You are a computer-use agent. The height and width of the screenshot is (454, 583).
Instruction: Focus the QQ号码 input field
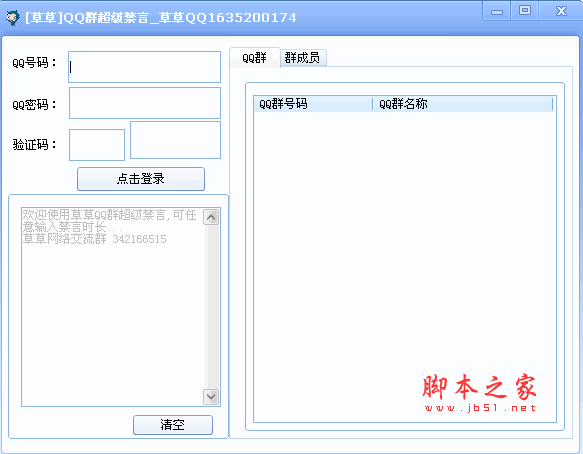coord(144,67)
